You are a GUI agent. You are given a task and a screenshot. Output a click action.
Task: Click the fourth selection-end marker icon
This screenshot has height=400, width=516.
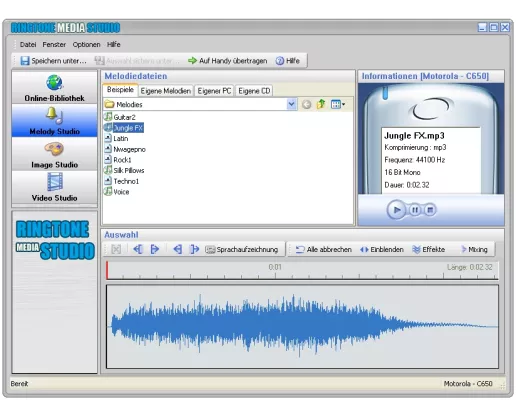[x=194, y=249]
